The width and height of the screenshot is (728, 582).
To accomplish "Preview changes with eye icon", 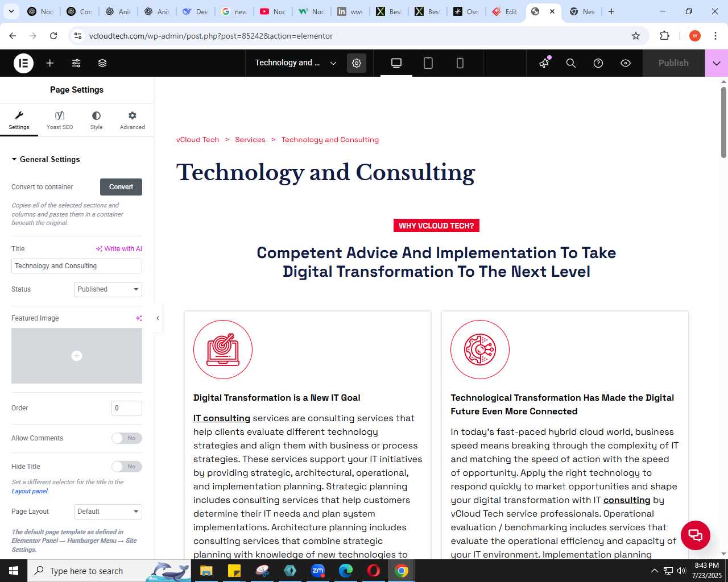I will (x=626, y=63).
